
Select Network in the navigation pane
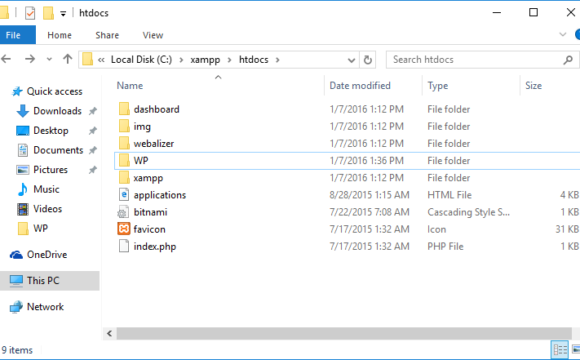click(x=37, y=307)
